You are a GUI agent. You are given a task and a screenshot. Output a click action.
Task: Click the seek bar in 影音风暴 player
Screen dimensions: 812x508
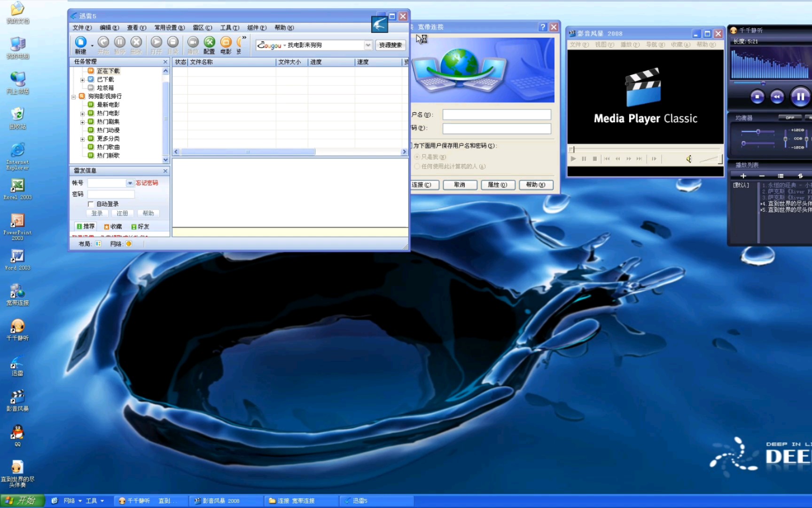click(645, 150)
